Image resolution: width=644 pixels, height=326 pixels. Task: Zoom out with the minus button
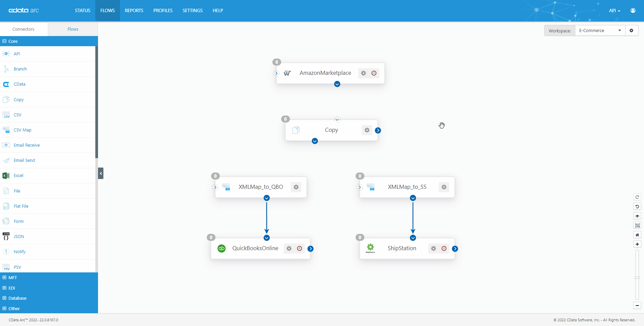click(637, 305)
